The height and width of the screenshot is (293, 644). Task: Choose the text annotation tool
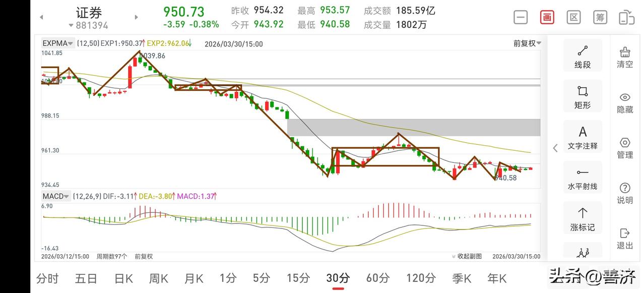(x=583, y=137)
